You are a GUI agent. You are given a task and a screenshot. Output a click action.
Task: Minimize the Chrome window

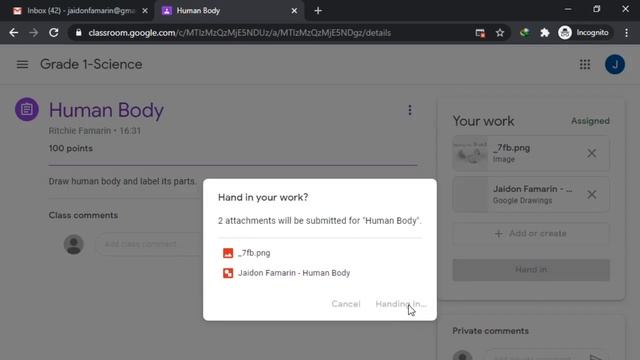pos(568,9)
